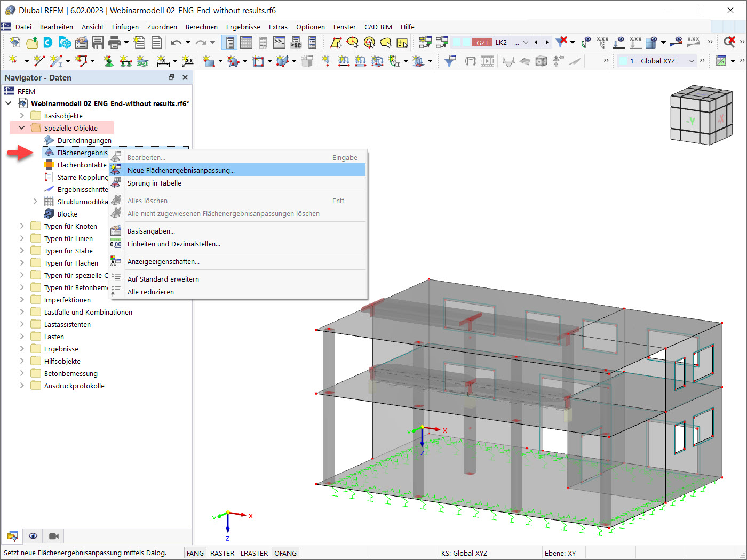
Task: Click the GZT design situation color badge
Action: 482,43
